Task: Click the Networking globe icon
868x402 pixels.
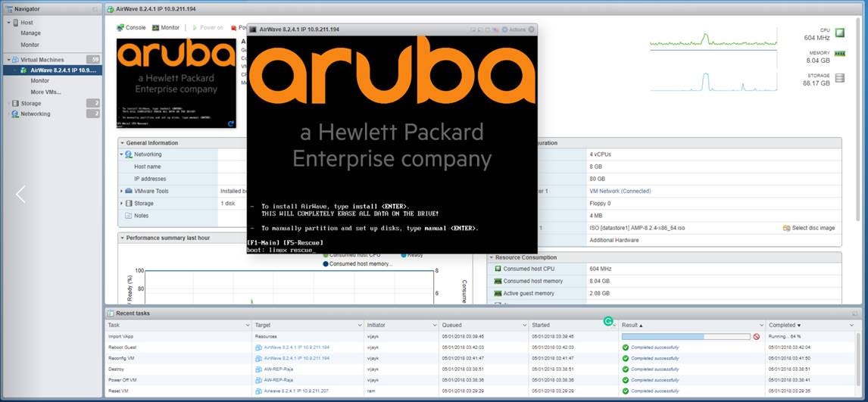Action: [x=15, y=114]
